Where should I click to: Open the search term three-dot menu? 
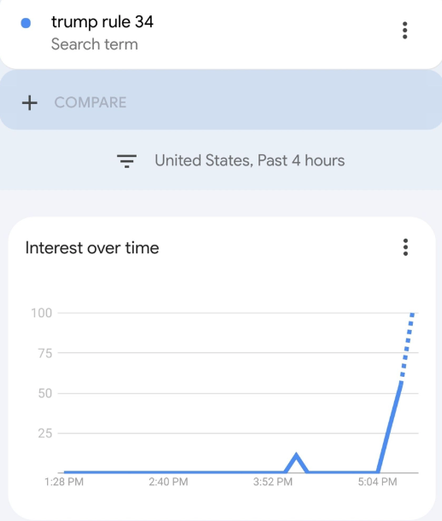pyautogui.click(x=405, y=30)
